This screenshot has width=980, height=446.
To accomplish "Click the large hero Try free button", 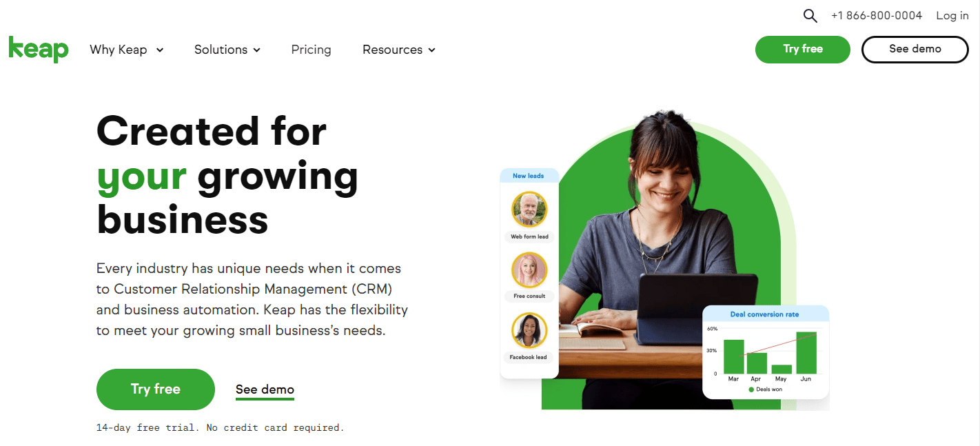I will (x=156, y=389).
